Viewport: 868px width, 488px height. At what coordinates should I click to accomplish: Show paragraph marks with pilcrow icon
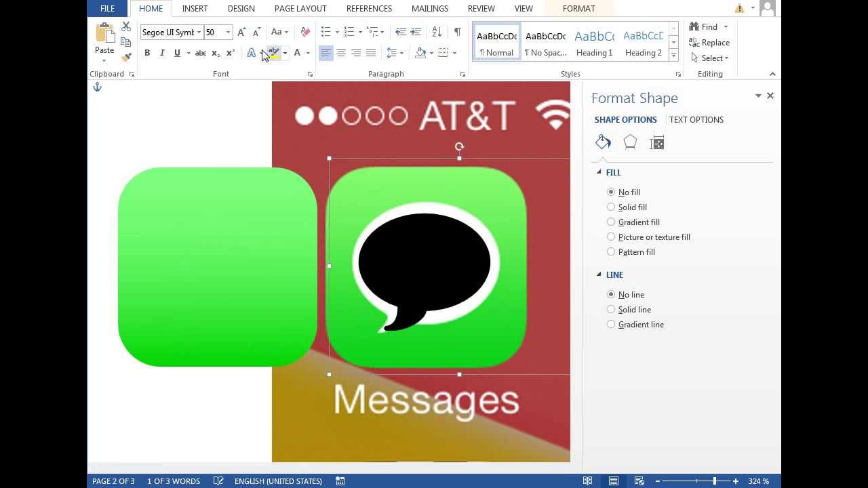click(x=458, y=32)
